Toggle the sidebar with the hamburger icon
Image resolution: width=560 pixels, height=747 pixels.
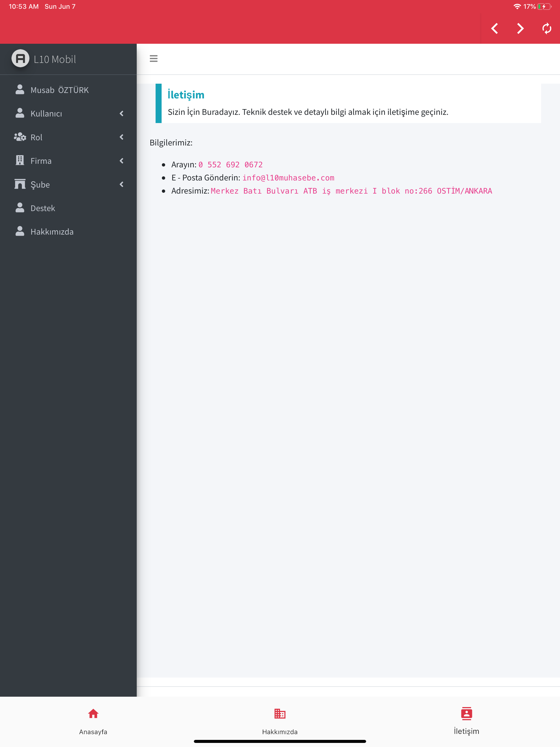coord(154,59)
